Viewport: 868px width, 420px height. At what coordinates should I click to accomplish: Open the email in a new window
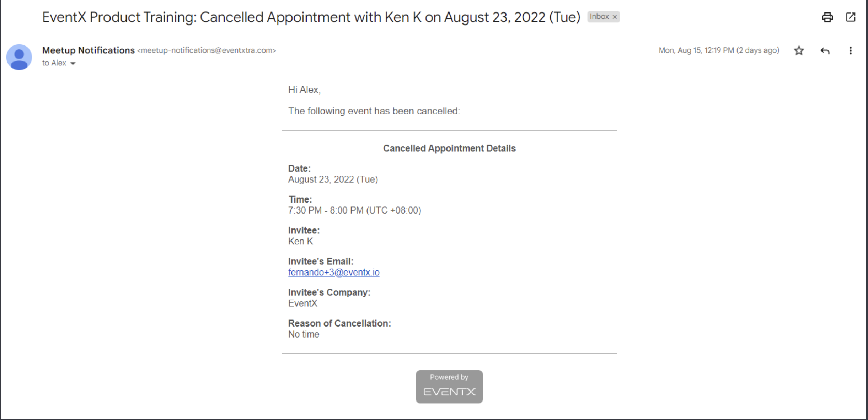click(851, 17)
